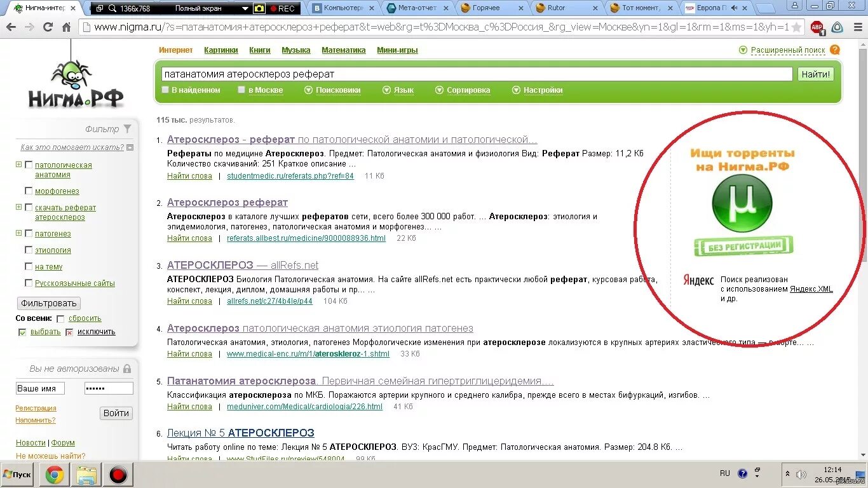Click the 'Войти' login button
The height and width of the screenshot is (488, 868).
pos(116,413)
